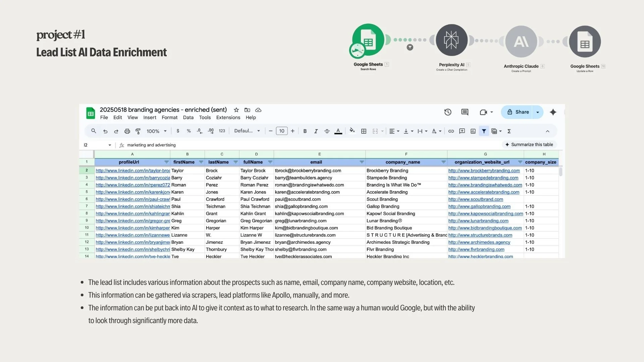
Task: Open the email column filter dropdown
Action: (362, 162)
